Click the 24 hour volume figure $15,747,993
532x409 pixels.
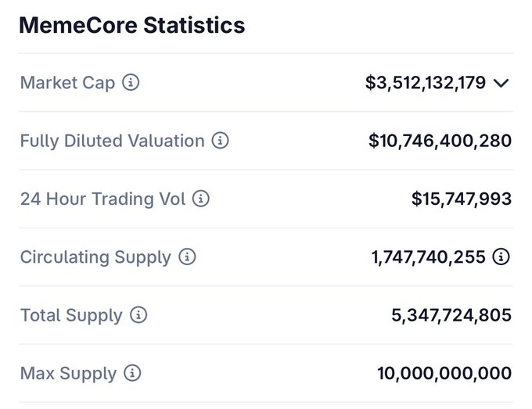pos(462,199)
